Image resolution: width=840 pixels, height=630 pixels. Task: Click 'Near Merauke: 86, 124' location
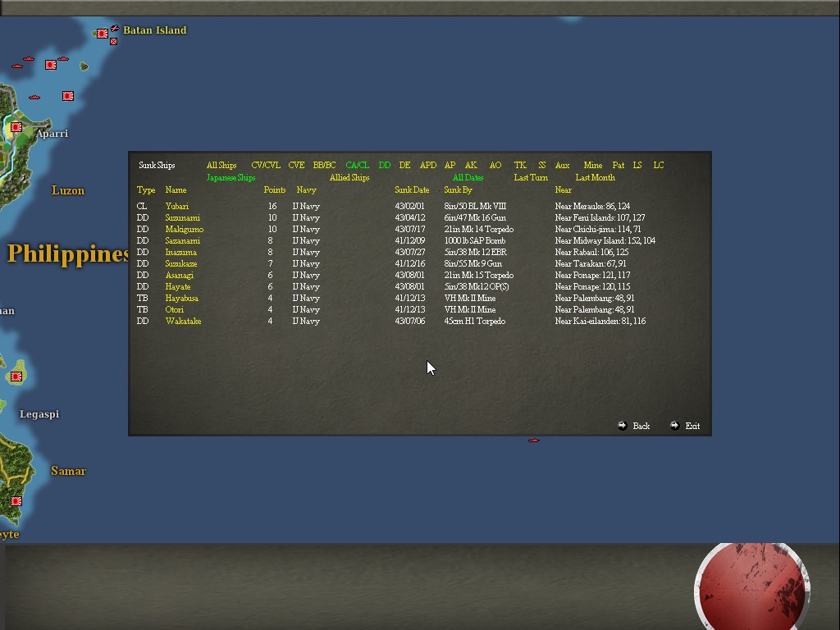pos(592,206)
